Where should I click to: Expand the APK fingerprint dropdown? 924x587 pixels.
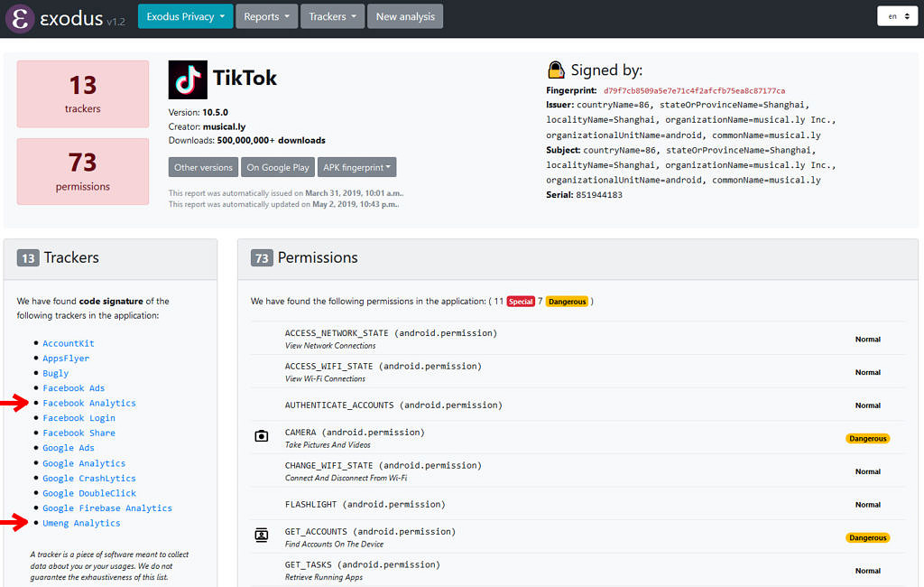pos(356,168)
